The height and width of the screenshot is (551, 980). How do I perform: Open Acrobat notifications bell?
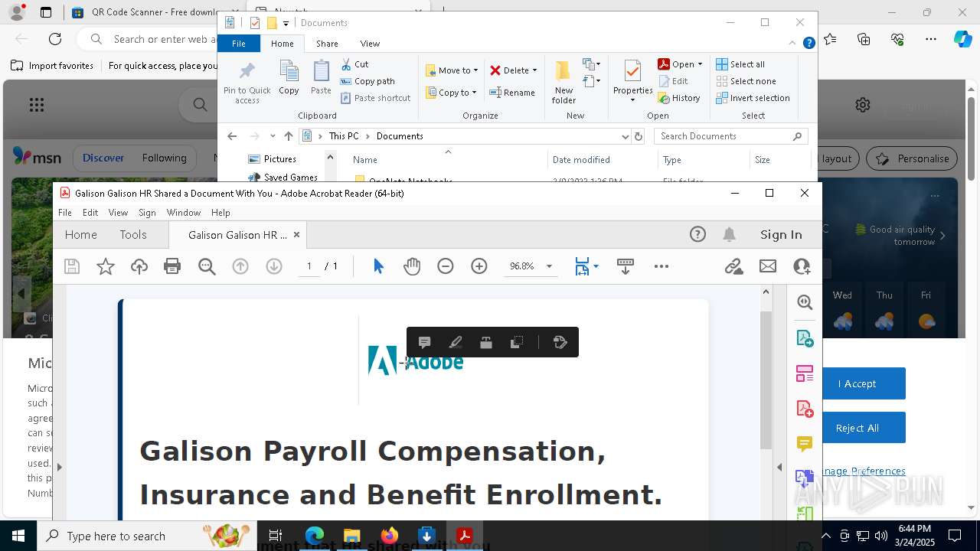point(730,235)
